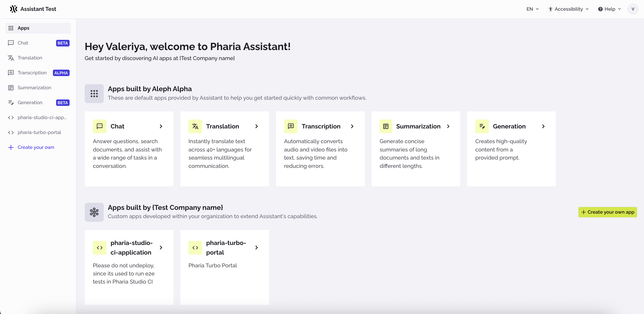The width and height of the screenshot is (644, 314).
Task: Open Transcription from the sidebar
Action: point(32,73)
